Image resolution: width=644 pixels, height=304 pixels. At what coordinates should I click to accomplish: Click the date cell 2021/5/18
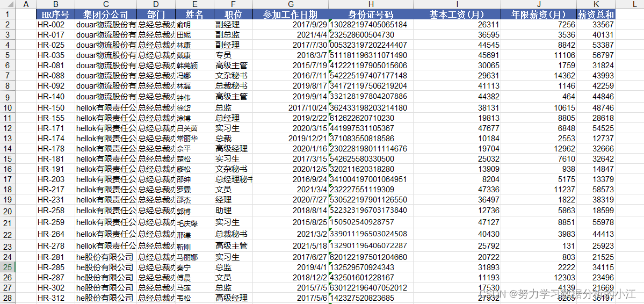pyautogui.click(x=291, y=245)
